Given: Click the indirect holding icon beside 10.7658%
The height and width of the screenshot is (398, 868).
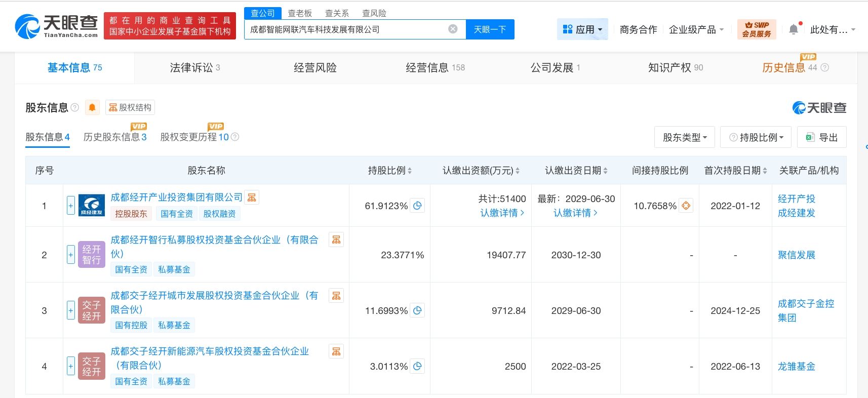Looking at the screenshot, I should coord(686,206).
